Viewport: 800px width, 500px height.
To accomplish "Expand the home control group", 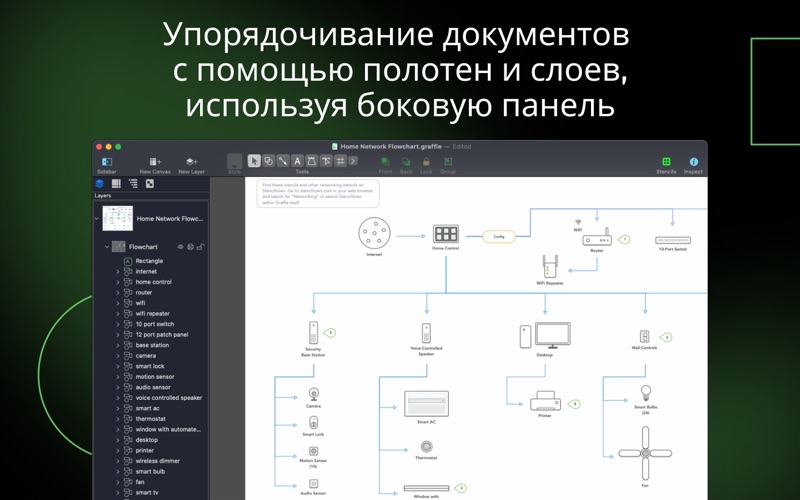I will click(x=118, y=282).
